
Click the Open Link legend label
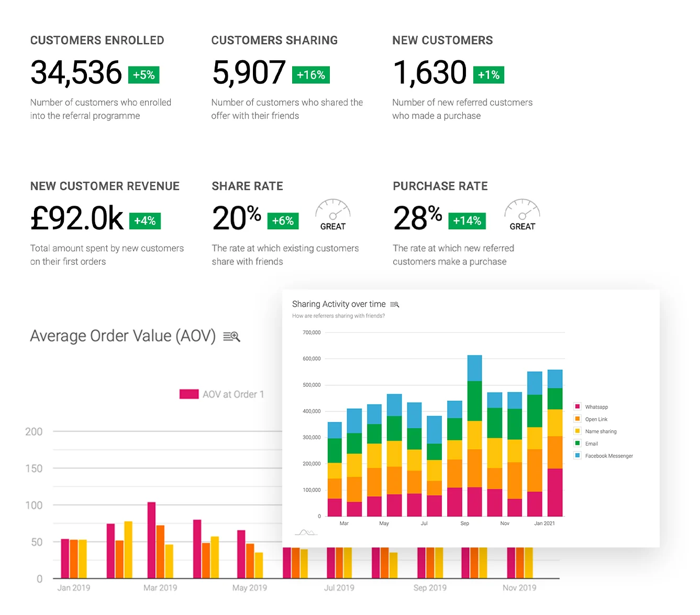point(596,419)
